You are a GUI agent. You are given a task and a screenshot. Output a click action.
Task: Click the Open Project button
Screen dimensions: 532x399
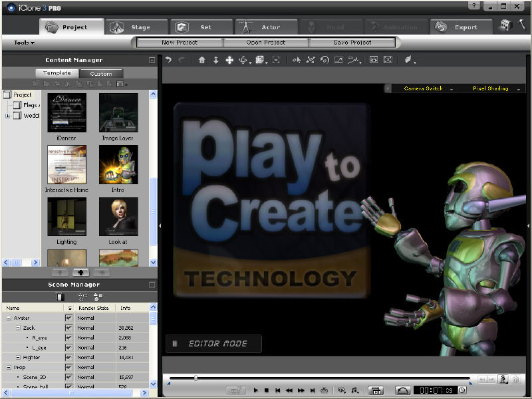[x=265, y=43]
